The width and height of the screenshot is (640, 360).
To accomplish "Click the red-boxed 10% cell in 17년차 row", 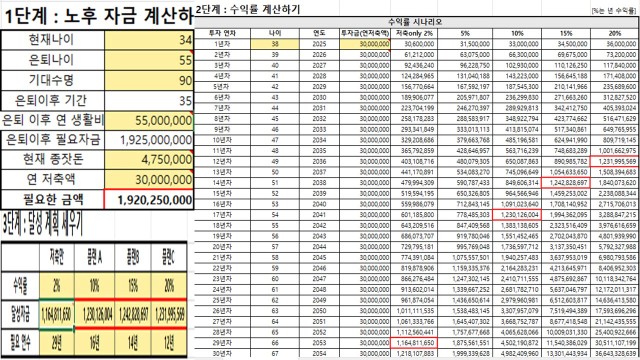I will (x=517, y=215).
